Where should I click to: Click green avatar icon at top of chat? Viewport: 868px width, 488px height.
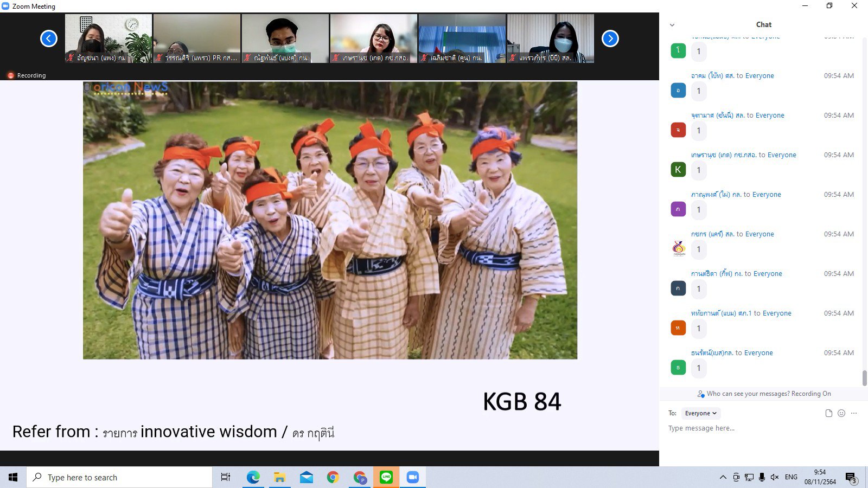[678, 51]
